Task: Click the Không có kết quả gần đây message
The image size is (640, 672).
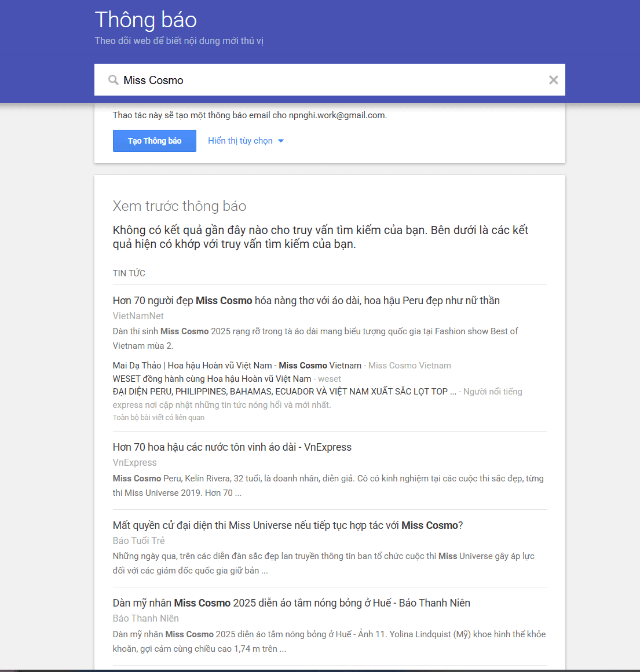Action: pos(320,237)
